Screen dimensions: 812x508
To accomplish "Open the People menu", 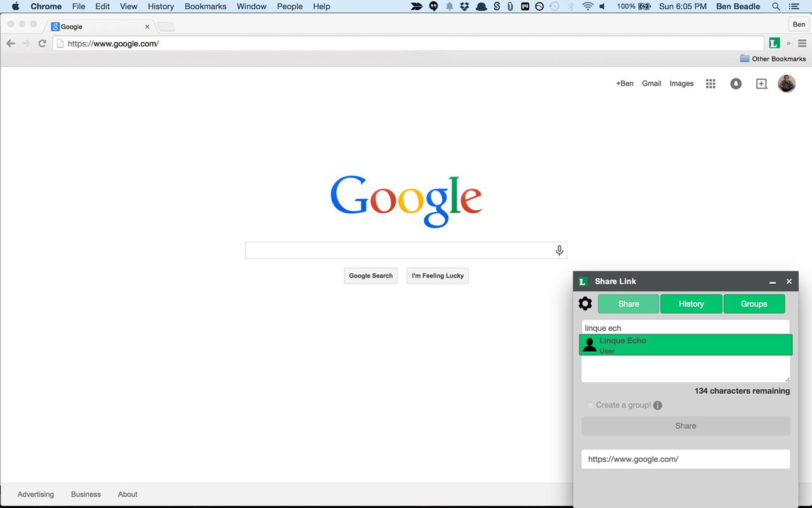I will 289,6.
